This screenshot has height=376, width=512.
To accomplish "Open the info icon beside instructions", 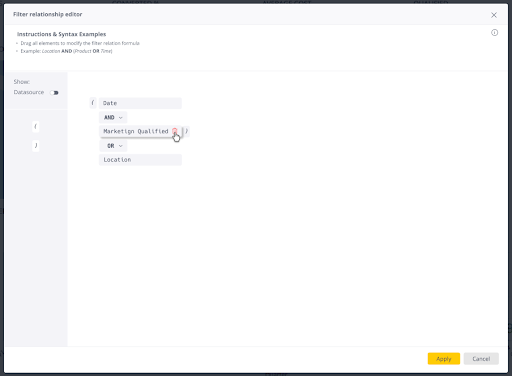I will point(494,33).
